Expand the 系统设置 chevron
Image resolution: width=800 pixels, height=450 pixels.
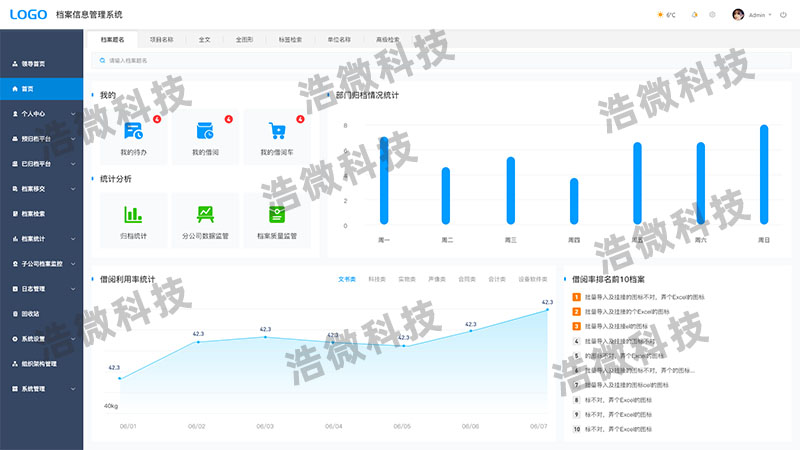(x=73, y=339)
